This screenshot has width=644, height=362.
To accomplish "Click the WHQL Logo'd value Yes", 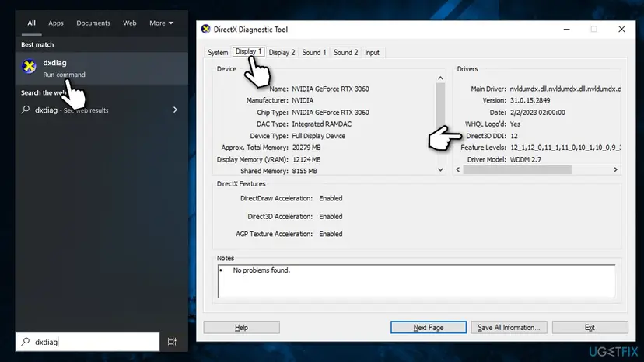I will click(x=515, y=124).
